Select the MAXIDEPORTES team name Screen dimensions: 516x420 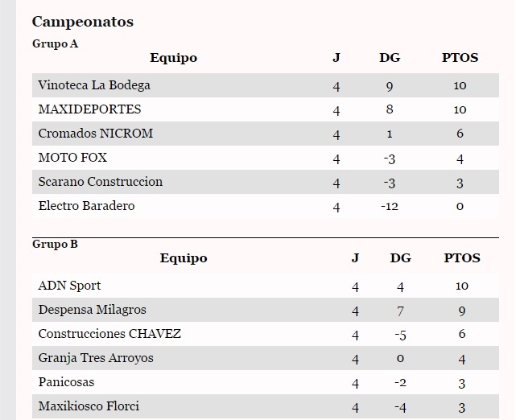(x=89, y=109)
